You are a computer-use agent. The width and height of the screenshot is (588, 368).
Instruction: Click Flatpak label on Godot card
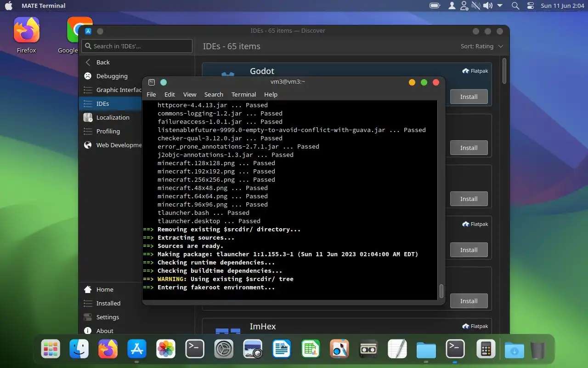pos(475,71)
